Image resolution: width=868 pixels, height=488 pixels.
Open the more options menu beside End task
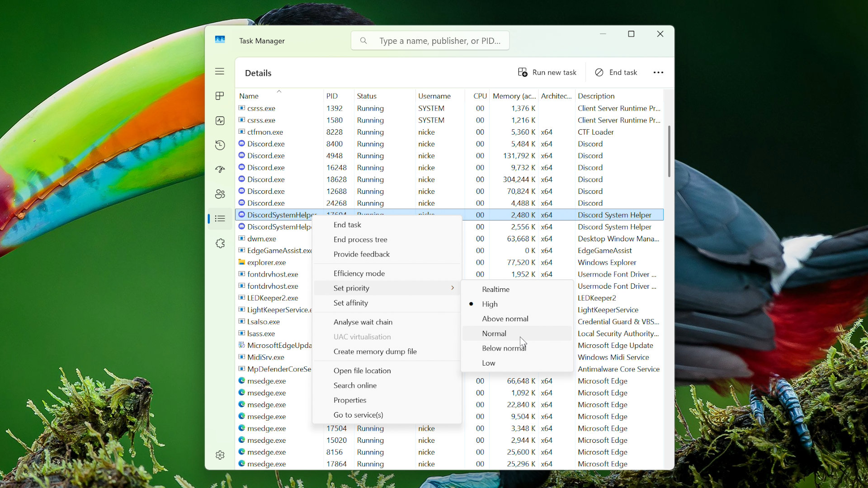(658, 72)
